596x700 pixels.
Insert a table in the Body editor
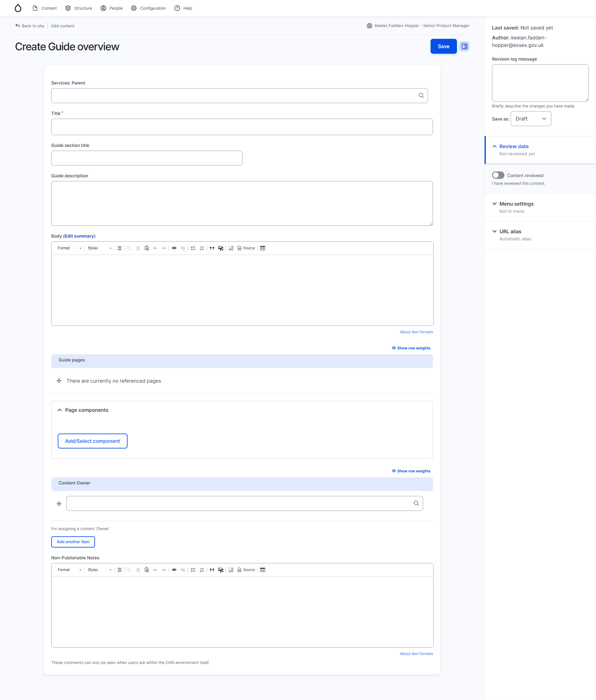coord(263,248)
